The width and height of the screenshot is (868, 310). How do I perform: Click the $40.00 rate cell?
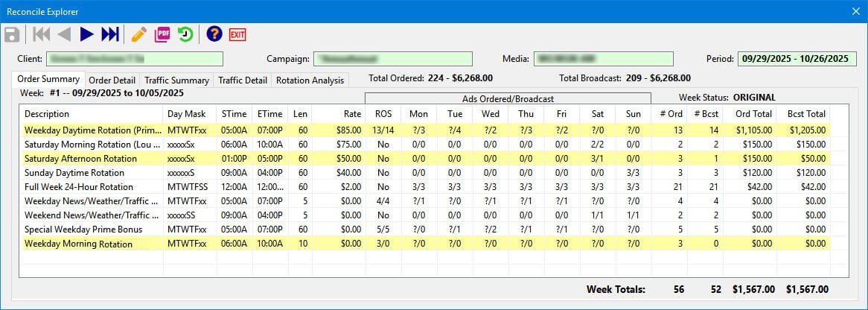(x=339, y=172)
